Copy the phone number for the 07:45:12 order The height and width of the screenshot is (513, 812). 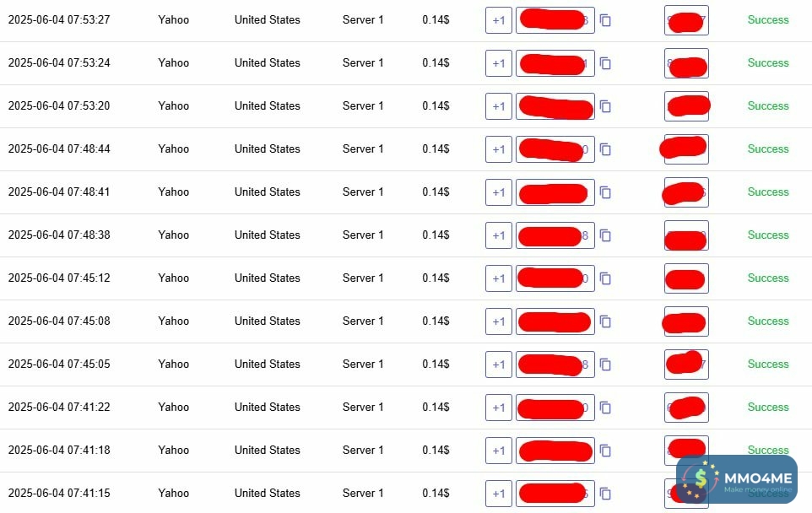click(x=605, y=278)
